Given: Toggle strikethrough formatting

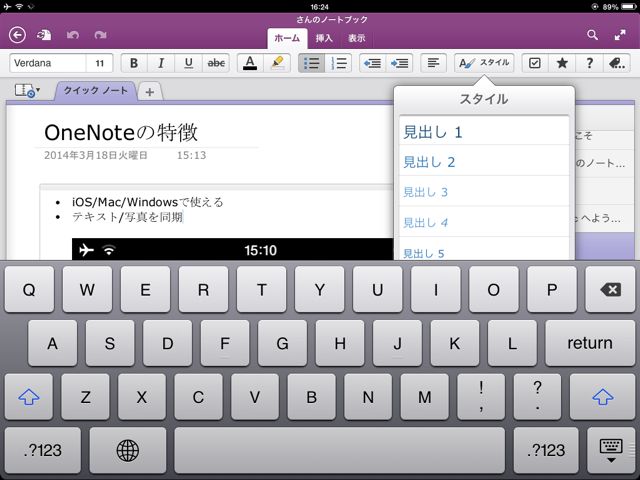Looking at the screenshot, I should pos(216,63).
